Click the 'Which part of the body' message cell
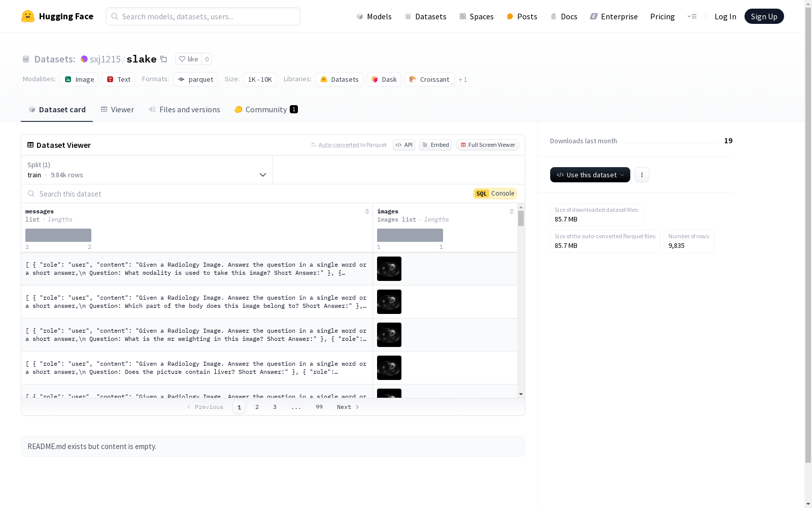 coord(197,302)
